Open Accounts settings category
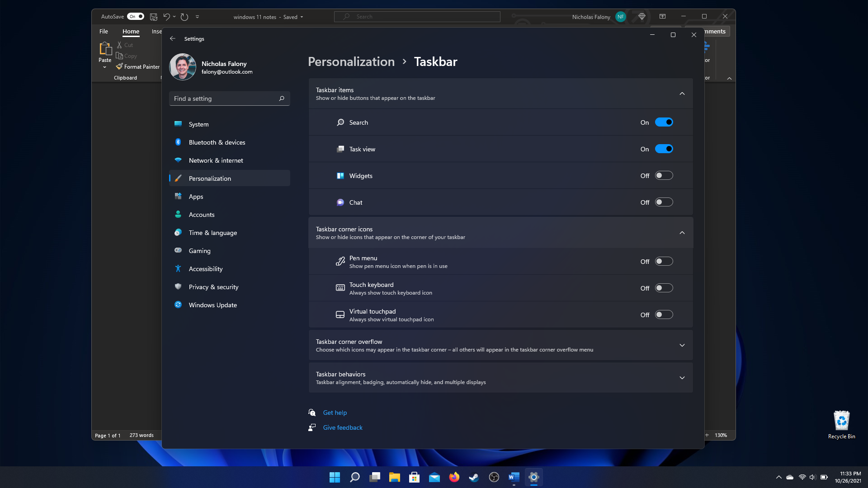This screenshot has height=488, width=868. point(230,215)
